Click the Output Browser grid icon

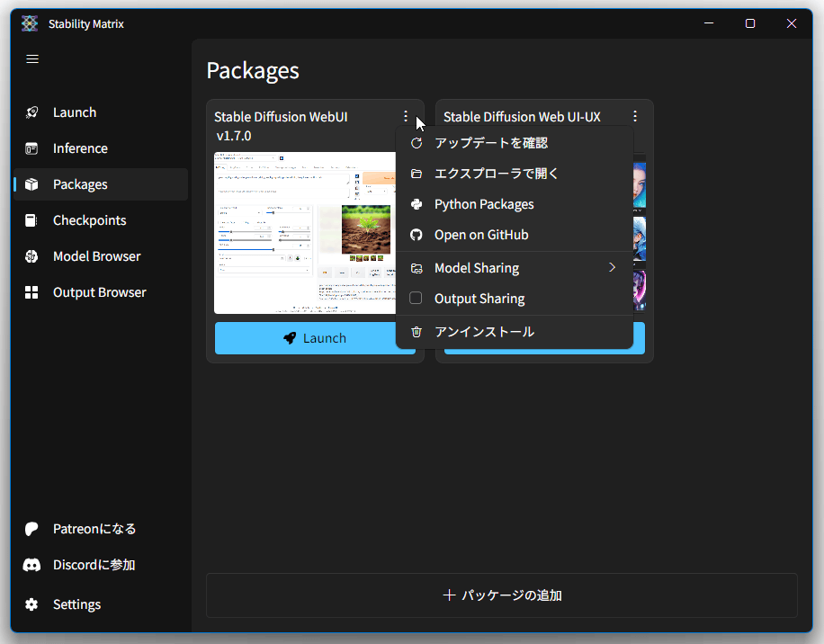pyautogui.click(x=31, y=292)
